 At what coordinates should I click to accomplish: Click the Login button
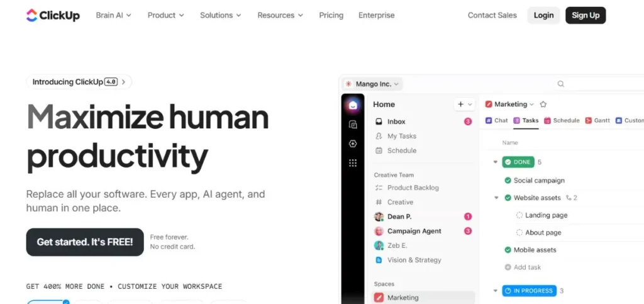tap(543, 15)
